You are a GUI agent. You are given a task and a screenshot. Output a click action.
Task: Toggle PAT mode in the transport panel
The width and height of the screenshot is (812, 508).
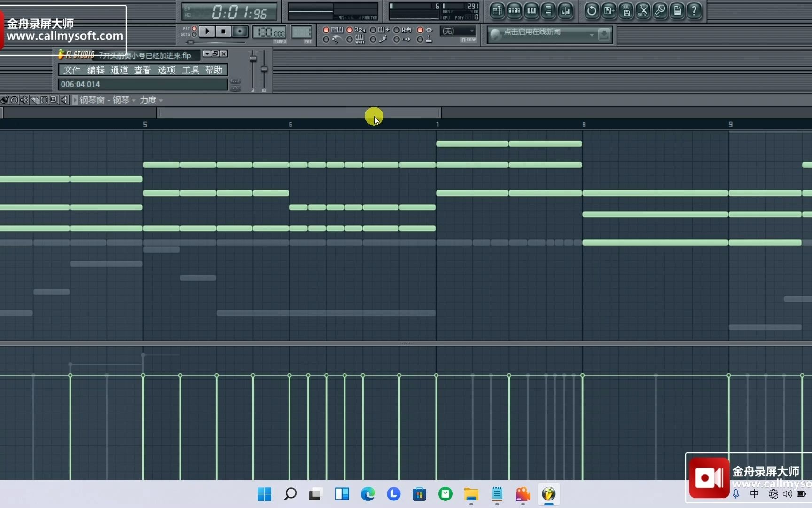click(x=195, y=30)
